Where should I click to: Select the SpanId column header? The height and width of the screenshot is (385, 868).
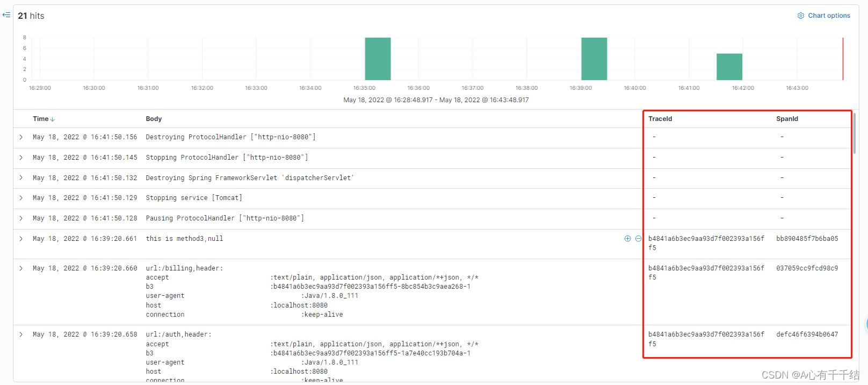pyautogui.click(x=787, y=119)
